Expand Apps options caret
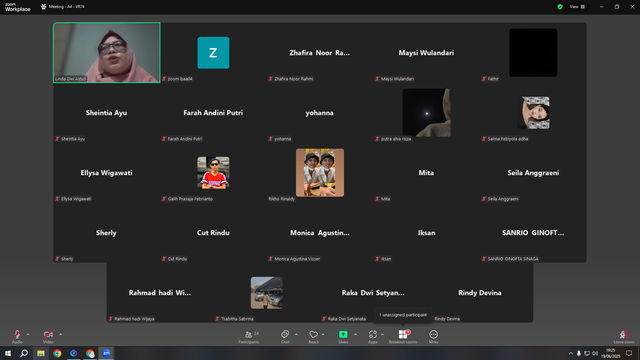 click(x=382, y=334)
